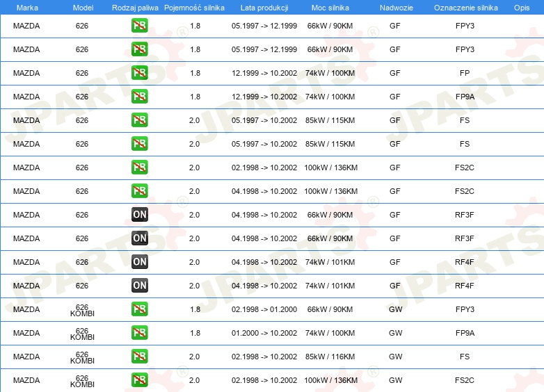This screenshot has height=392, width=544.
Task: Click 12.1999 -> 10.2002 in the FP row
Action: (x=264, y=73)
